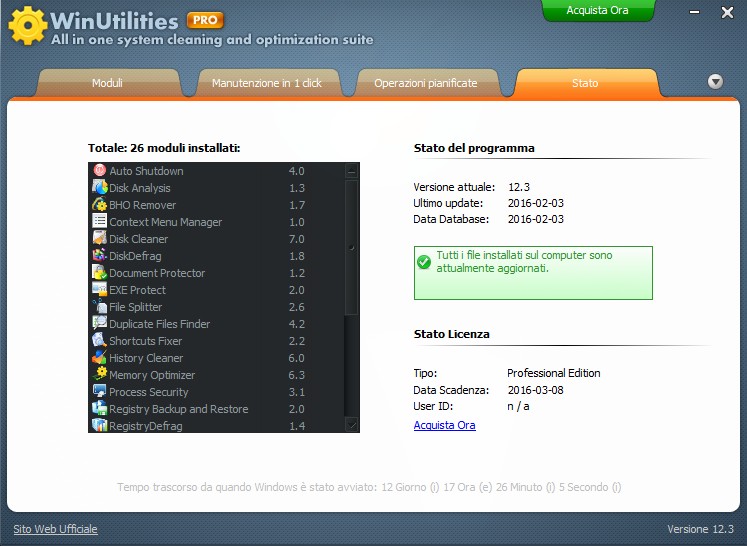Select the RegistryDefrag module name

[146, 426]
